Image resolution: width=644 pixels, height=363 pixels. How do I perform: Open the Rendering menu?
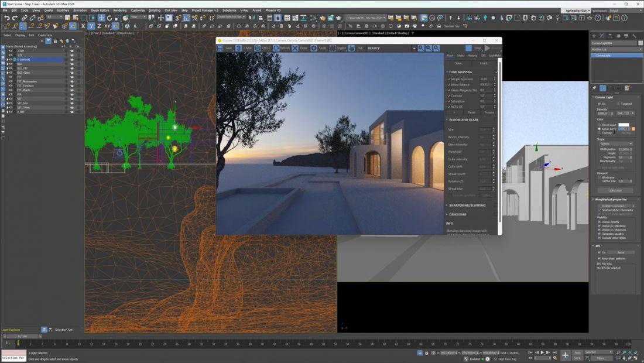pyautogui.click(x=120, y=11)
